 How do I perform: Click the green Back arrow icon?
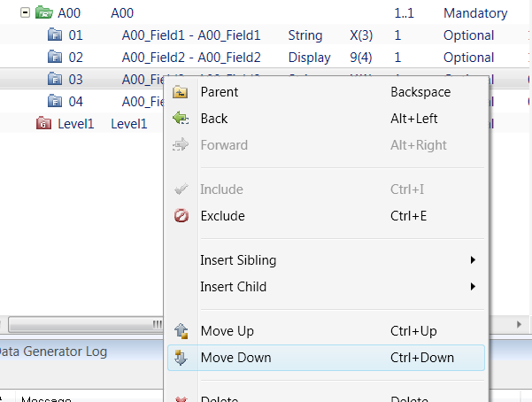(x=181, y=119)
